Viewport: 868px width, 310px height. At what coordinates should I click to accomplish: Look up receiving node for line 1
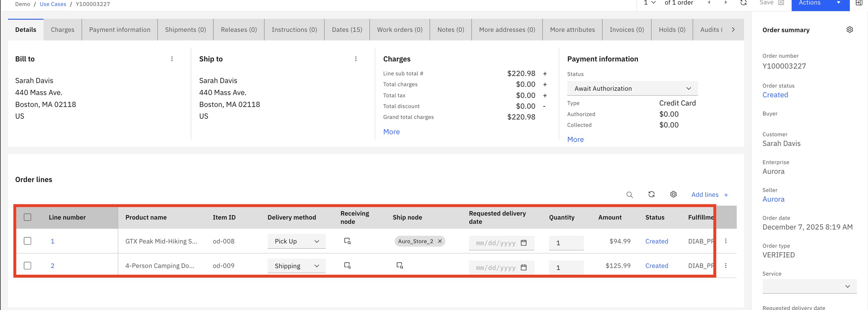[x=347, y=241]
